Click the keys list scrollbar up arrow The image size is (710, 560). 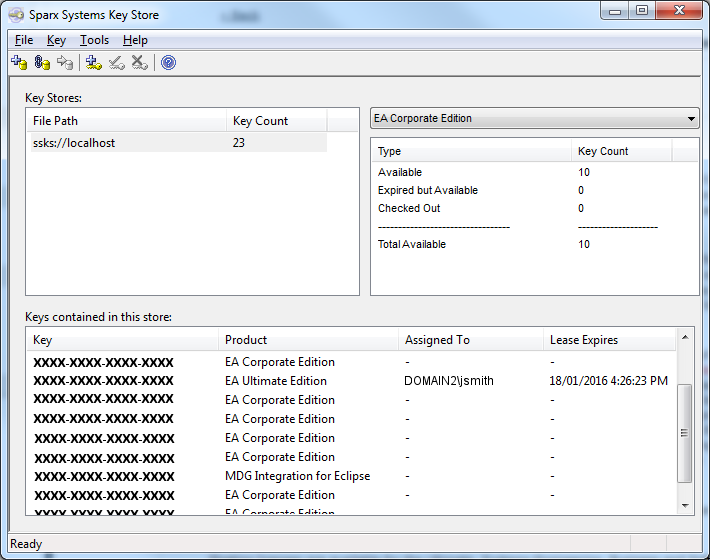[685, 337]
